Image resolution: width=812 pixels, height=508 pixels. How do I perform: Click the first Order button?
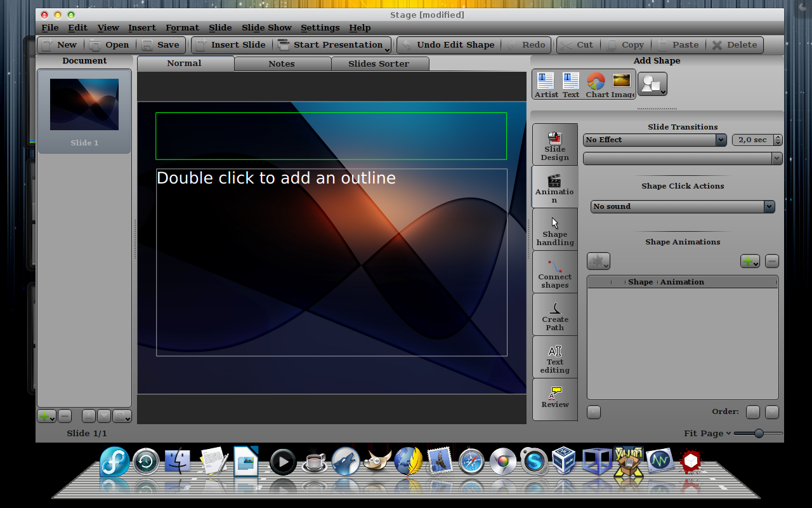753,412
